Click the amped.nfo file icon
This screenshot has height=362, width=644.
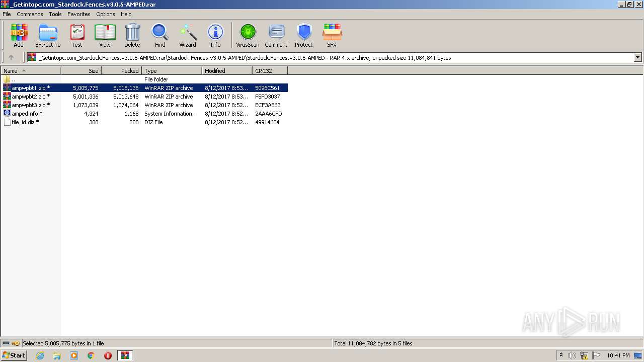point(7,114)
